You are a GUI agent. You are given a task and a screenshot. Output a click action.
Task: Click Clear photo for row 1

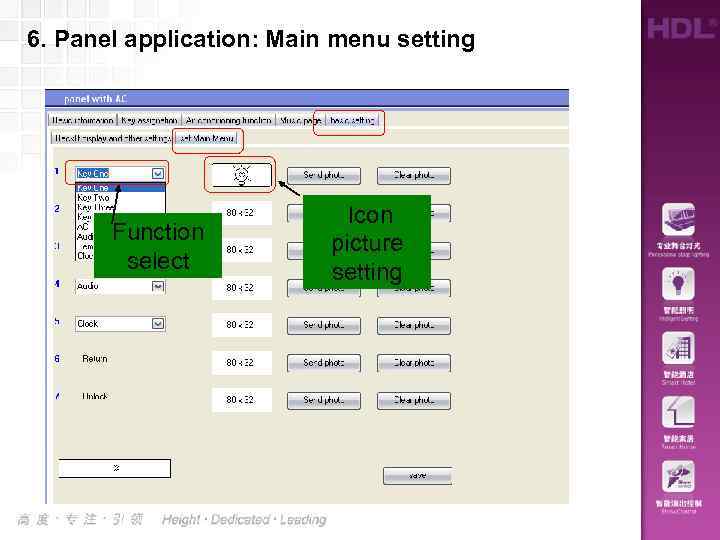pyautogui.click(x=414, y=175)
